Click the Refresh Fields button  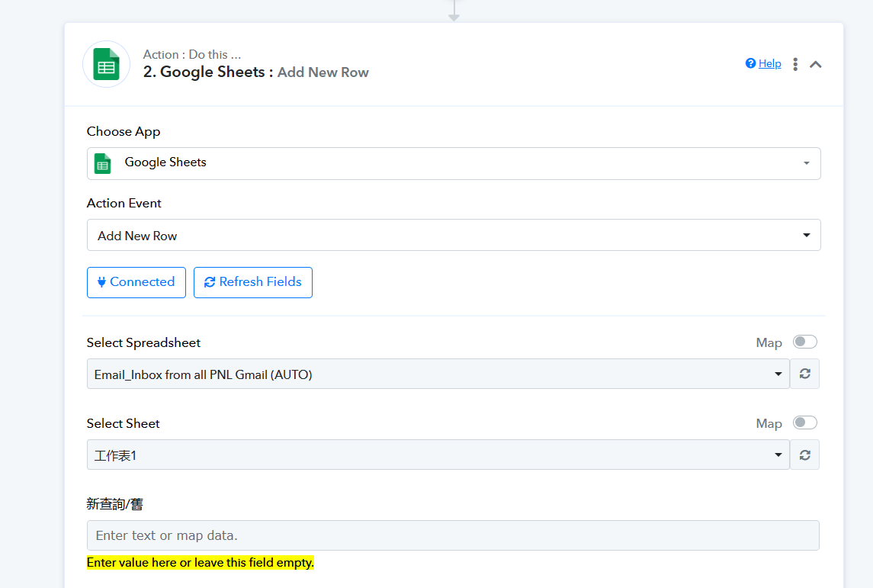tap(253, 282)
